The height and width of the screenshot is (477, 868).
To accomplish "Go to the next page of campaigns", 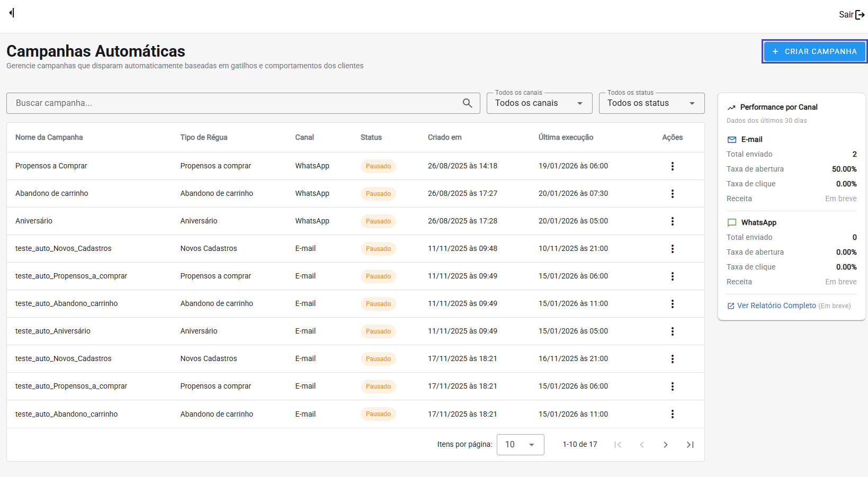I will [x=665, y=445].
